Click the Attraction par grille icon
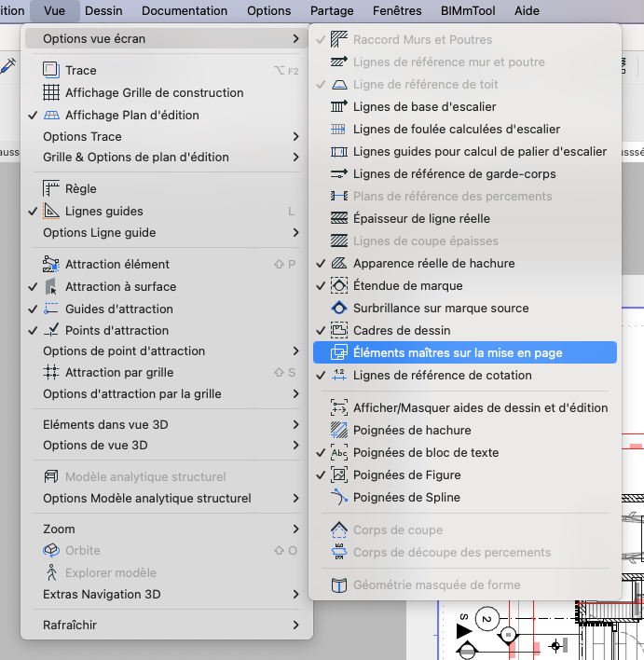This screenshot has height=660, width=644. pos(51,373)
